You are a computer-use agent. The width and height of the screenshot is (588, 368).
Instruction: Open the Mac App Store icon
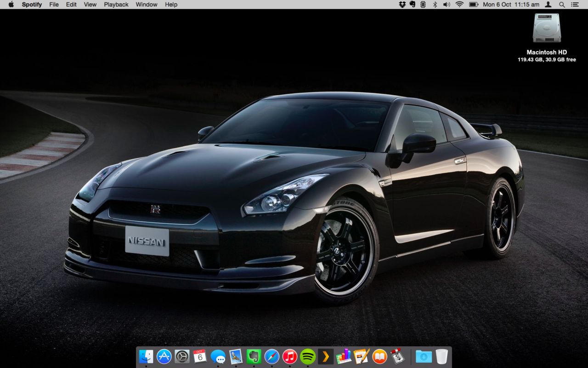click(x=164, y=356)
